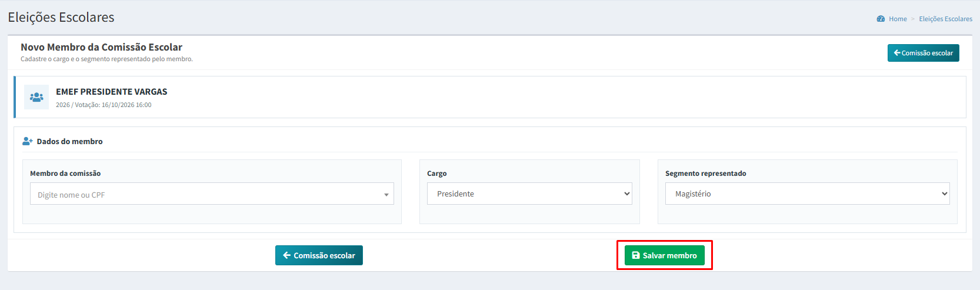Click the Segmento representado field label
This screenshot has width=980, height=290.
point(705,174)
